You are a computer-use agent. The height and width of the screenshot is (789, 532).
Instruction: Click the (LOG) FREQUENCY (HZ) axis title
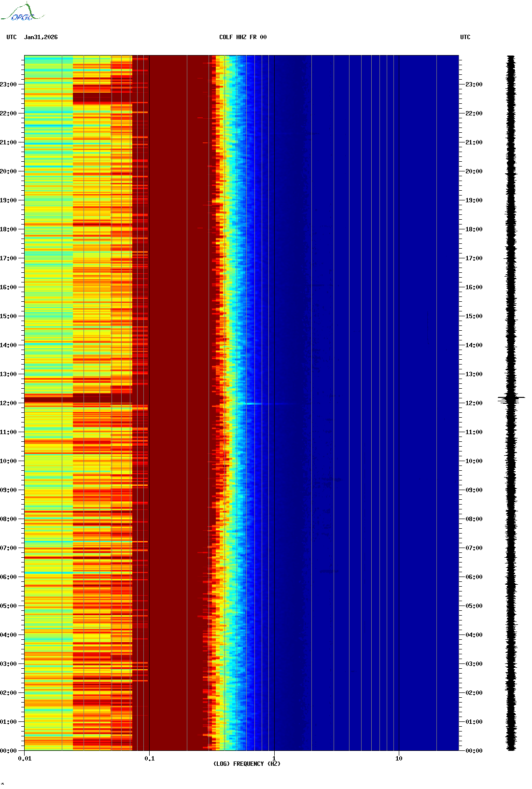(247, 764)
